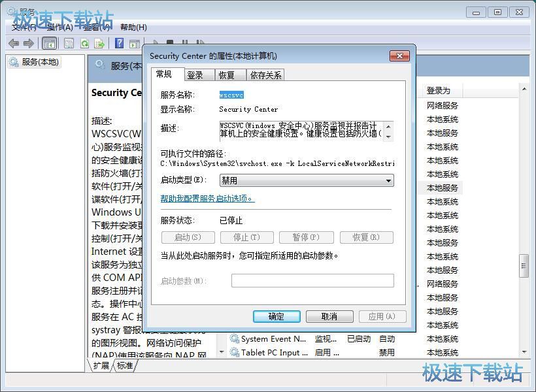
Task: Switch to the 依存关系 tab
Action: pyautogui.click(x=265, y=75)
